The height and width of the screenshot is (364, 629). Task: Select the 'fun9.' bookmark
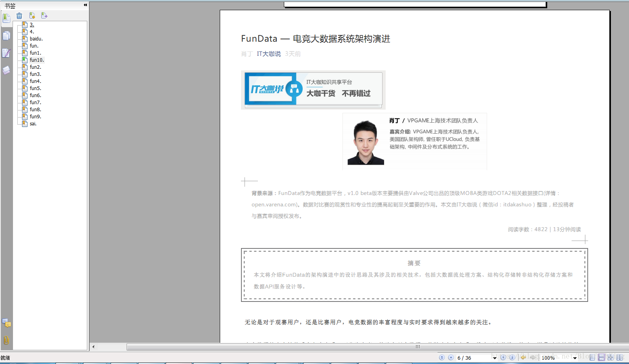coord(35,117)
